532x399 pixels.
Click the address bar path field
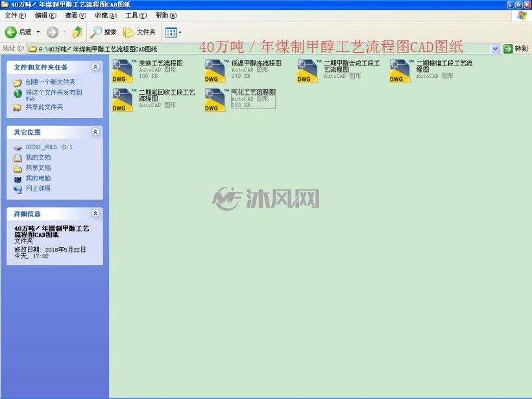(260, 49)
